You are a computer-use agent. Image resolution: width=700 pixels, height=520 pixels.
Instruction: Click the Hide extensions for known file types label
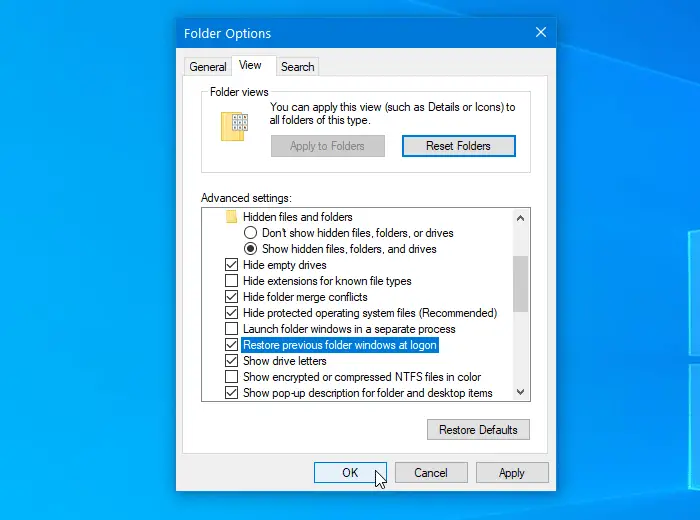pos(327,281)
